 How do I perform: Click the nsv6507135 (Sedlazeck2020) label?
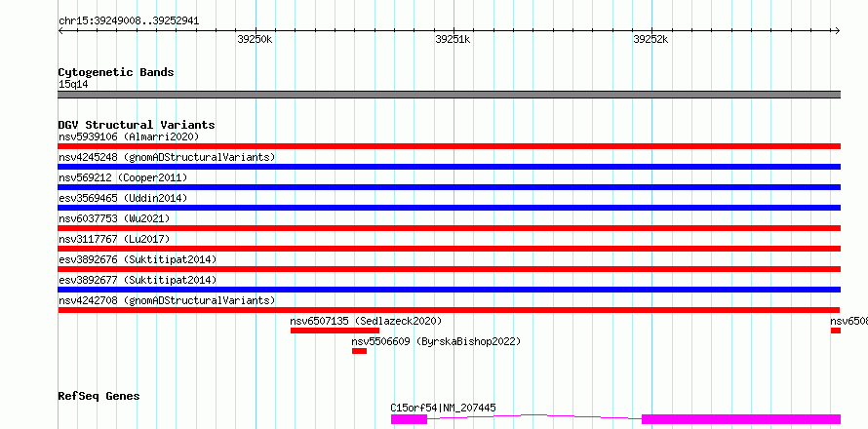click(366, 321)
